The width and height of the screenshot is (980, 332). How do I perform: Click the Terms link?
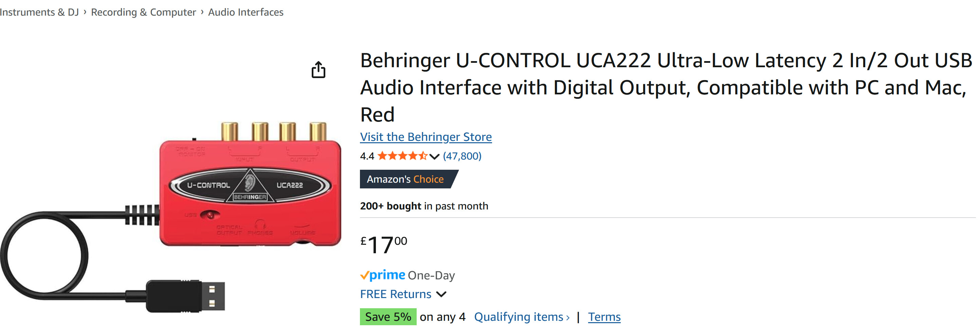point(604,317)
